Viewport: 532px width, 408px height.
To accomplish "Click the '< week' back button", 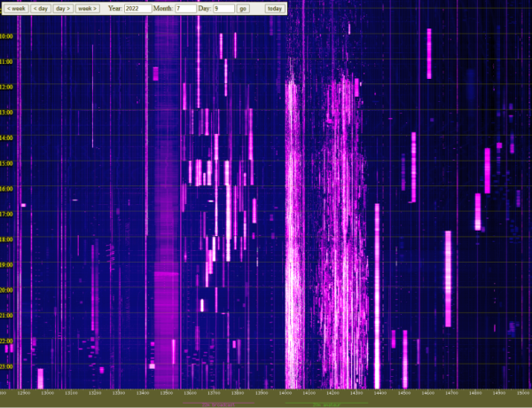I will [16, 8].
